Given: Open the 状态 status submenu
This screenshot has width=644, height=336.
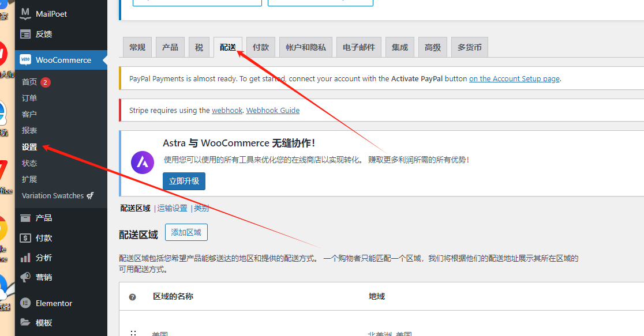Looking at the screenshot, I should pos(29,163).
